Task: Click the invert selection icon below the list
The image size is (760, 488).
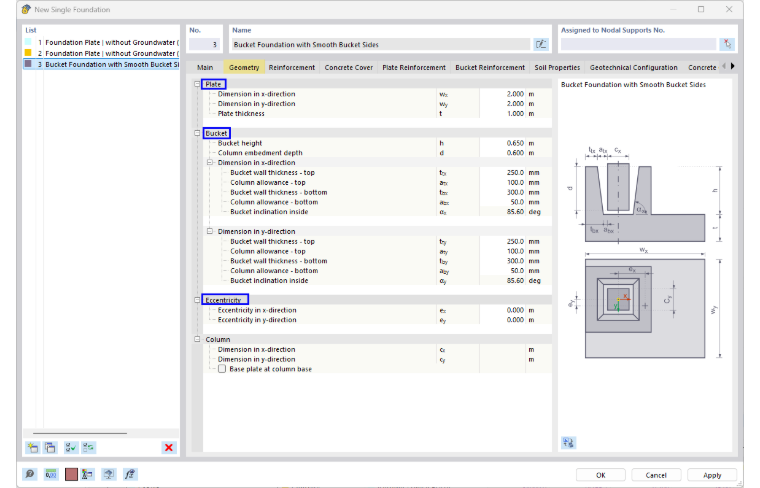Action: coord(89,447)
